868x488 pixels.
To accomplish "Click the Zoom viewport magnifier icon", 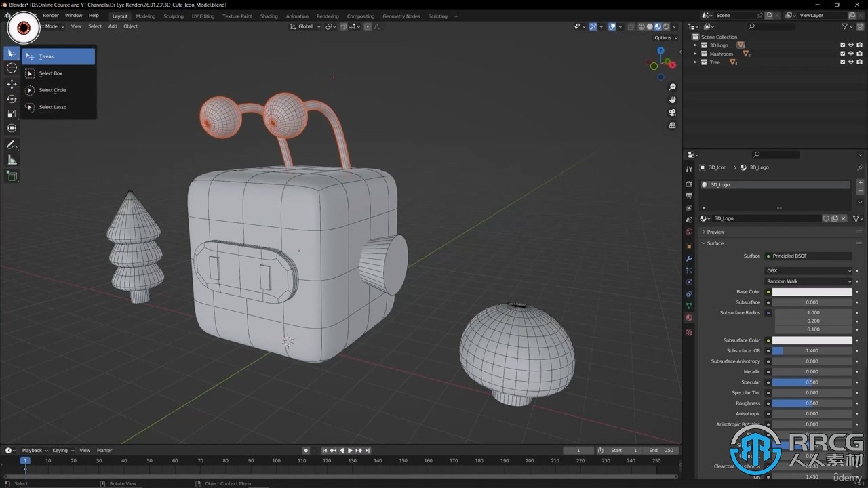I will click(x=672, y=87).
